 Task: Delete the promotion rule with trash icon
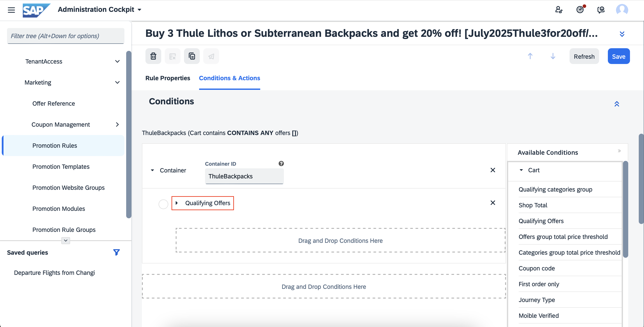153,56
